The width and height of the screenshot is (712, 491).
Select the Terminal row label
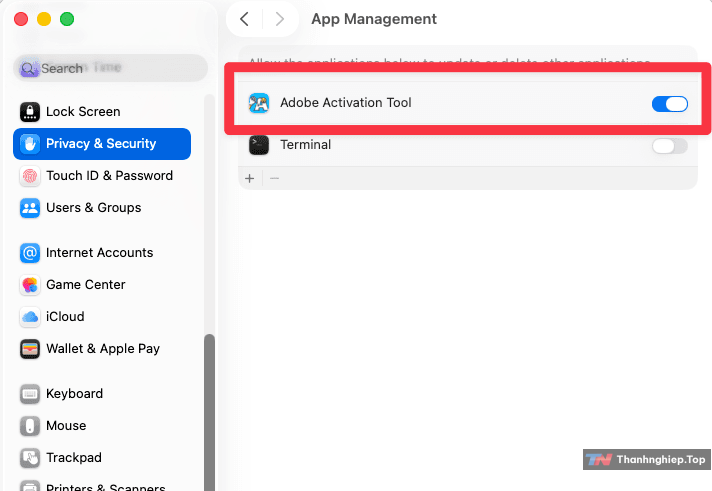[x=306, y=145]
